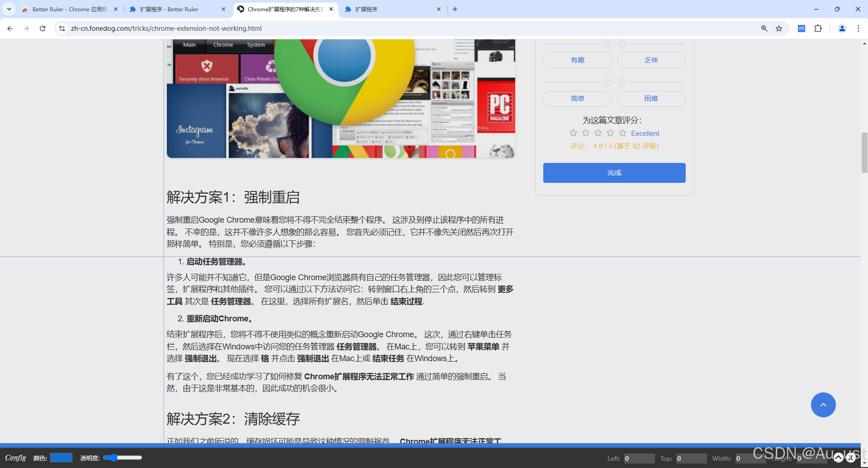The height and width of the screenshot is (468, 868).
Task: Open the Chrome profile avatar
Action: click(x=842, y=29)
